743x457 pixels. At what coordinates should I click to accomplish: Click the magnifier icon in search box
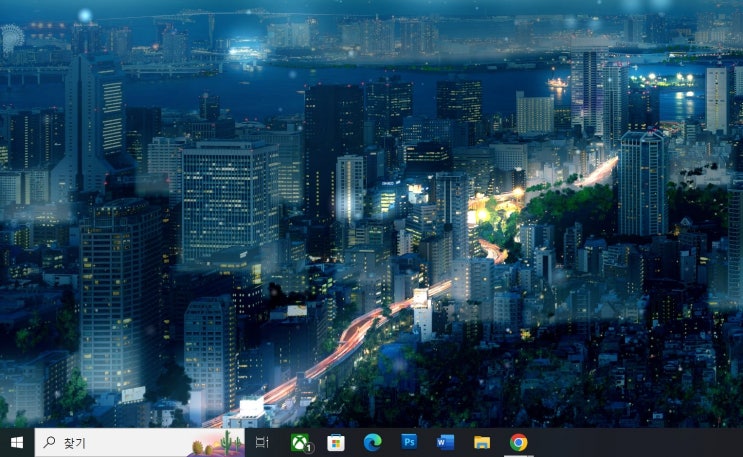tap(49, 442)
